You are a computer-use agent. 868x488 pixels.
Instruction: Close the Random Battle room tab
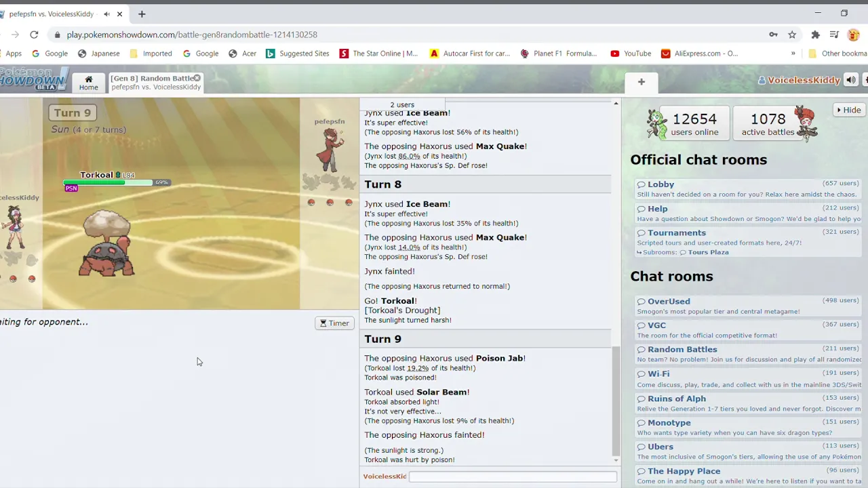point(197,78)
